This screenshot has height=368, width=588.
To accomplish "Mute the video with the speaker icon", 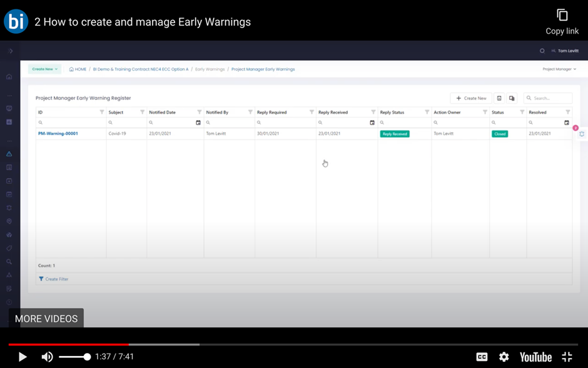I will click(x=48, y=357).
